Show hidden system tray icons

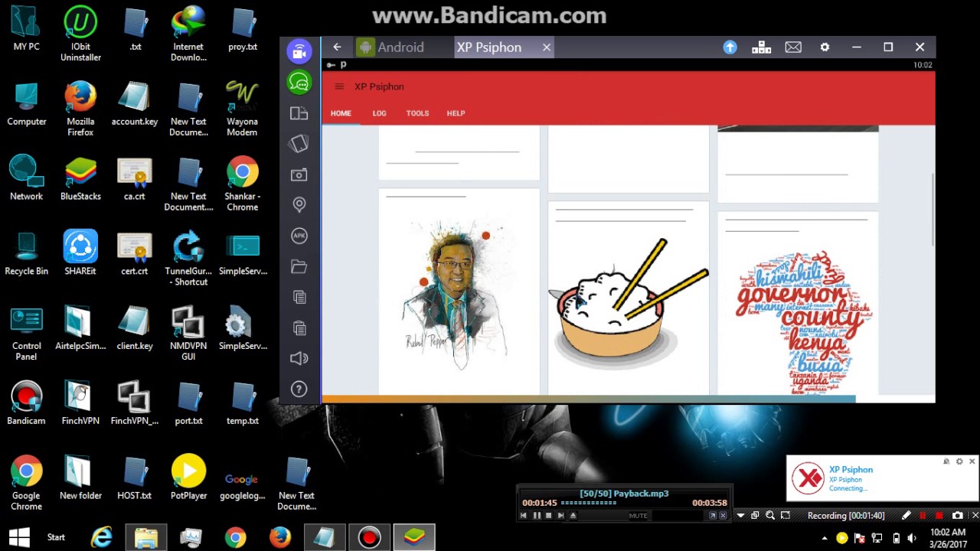[x=825, y=538]
